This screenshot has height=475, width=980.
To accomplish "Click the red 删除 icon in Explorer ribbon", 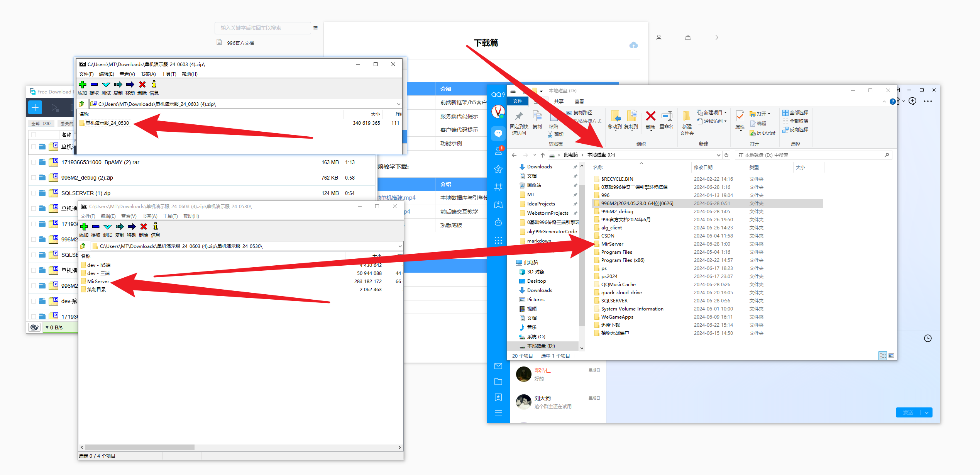I will point(650,116).
